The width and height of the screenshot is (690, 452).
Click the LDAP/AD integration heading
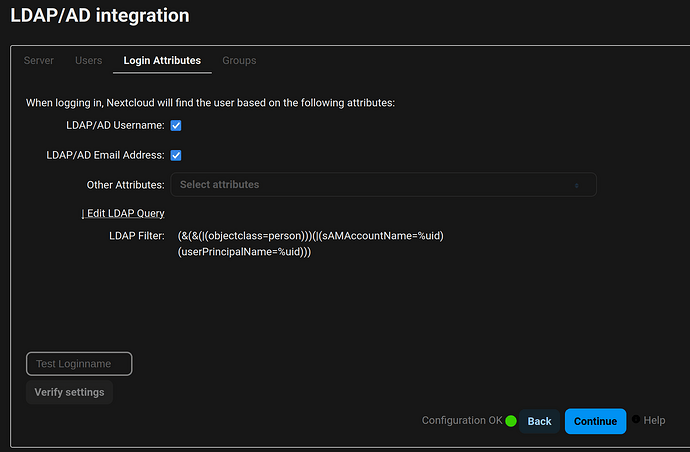(100, 15)
